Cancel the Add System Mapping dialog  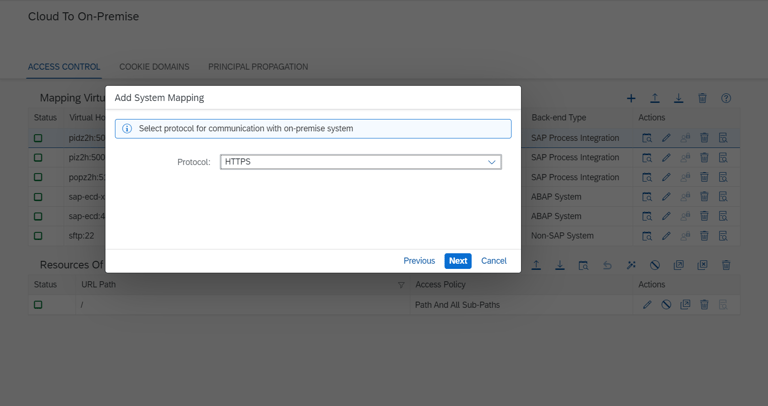494,261
